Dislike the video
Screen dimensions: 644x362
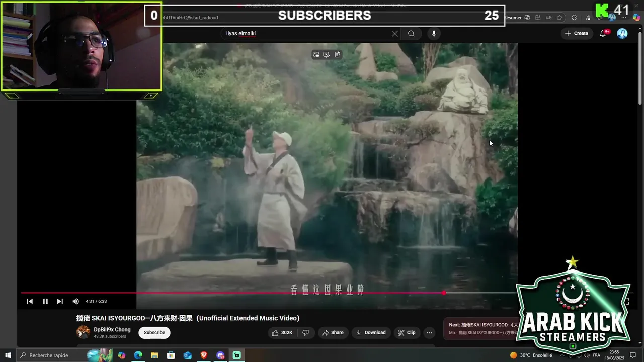[x=305, y=332]
